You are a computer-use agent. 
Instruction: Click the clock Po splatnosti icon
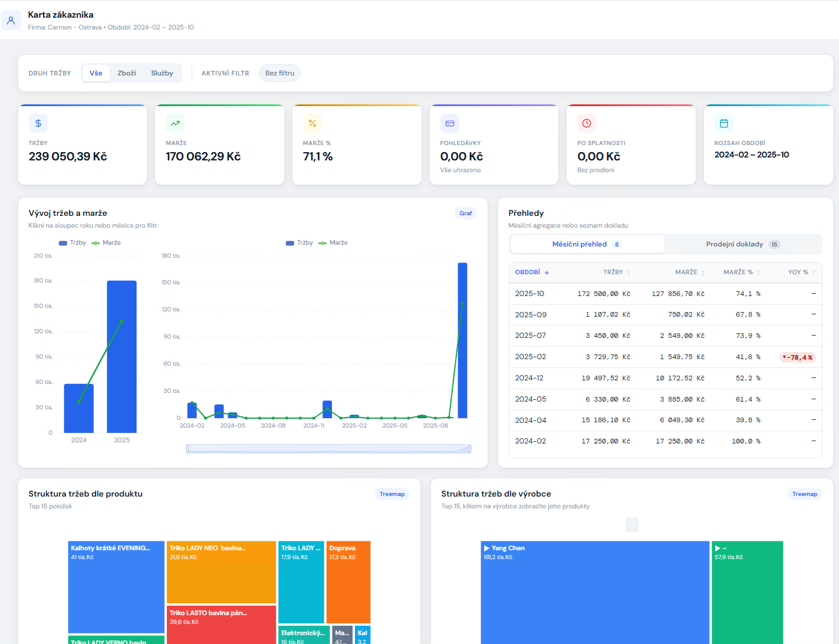click(x=587, y=123)
